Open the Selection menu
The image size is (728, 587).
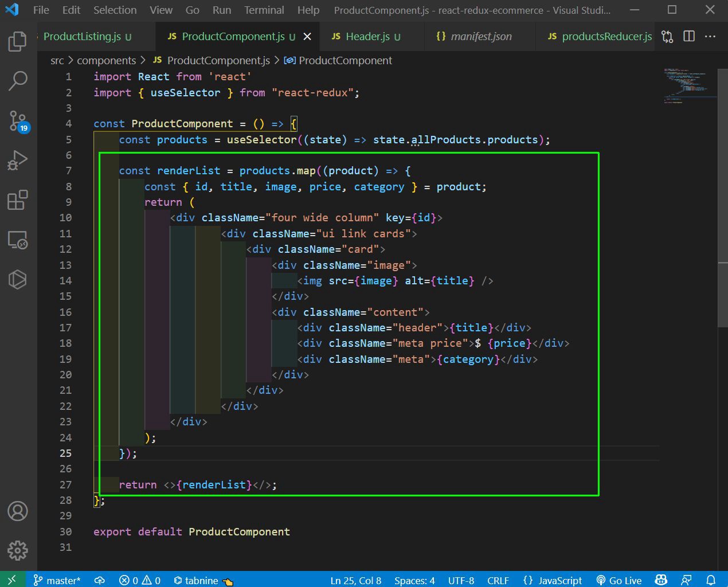[x=115, y=10]
